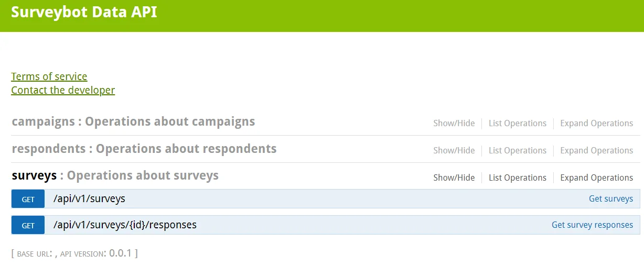Click the GET badge for /api/v1/surveys
This screenshot has height=266, width=644.
pyautogui.click(x=28, y=199)
